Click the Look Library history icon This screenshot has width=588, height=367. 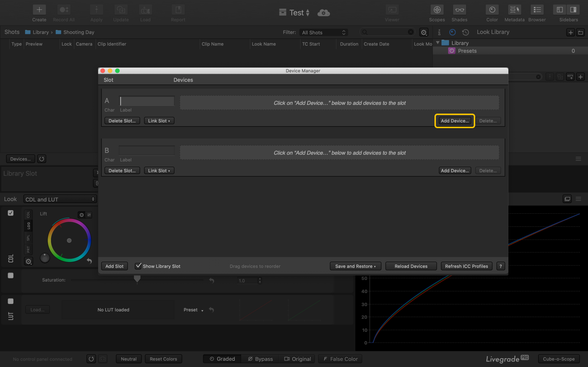tap(465, 32)
